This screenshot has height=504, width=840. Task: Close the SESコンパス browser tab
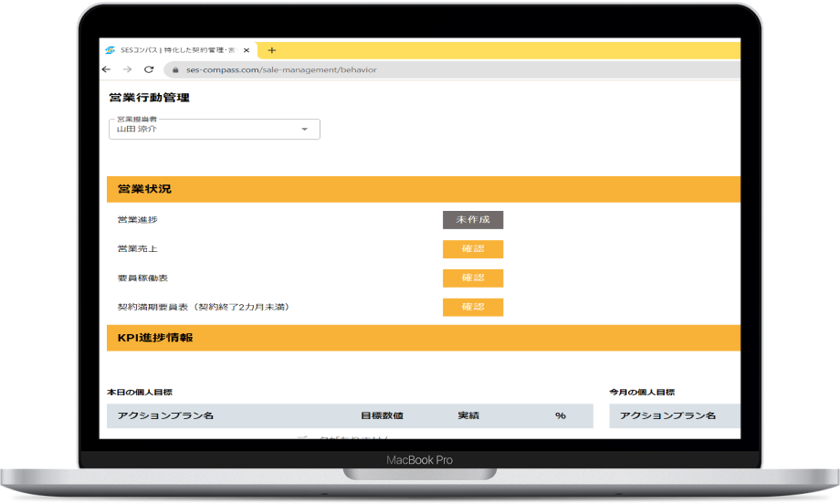pos(247,50)
